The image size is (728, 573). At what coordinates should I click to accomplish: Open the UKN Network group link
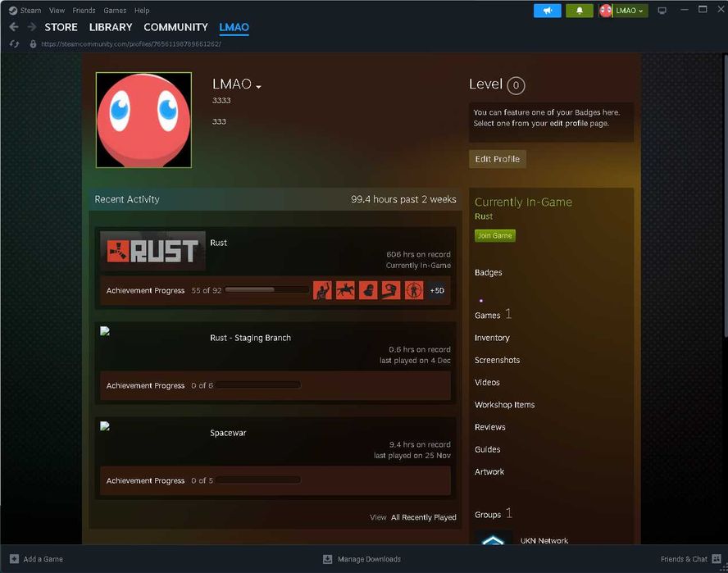pos(544,540)
